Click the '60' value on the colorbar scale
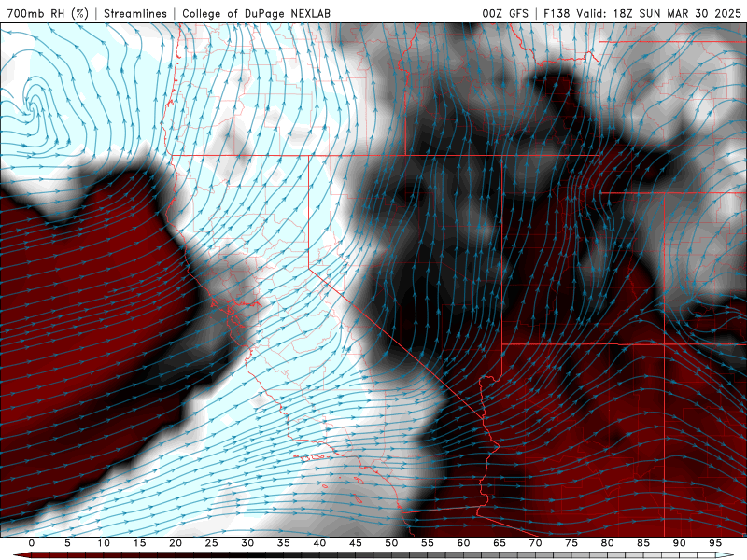This screenshot has width=747, height=560. point(463,543)
